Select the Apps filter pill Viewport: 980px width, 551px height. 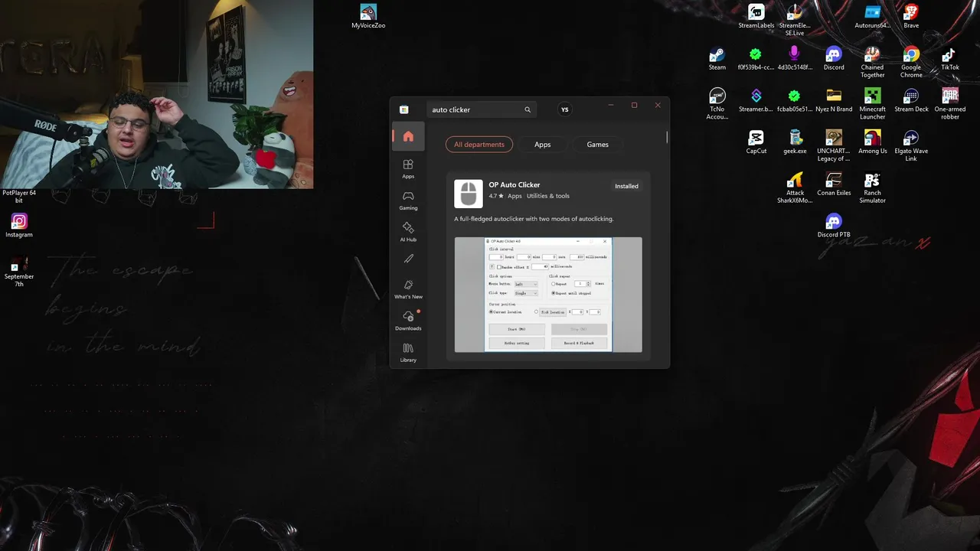click(x=543, y=145)
